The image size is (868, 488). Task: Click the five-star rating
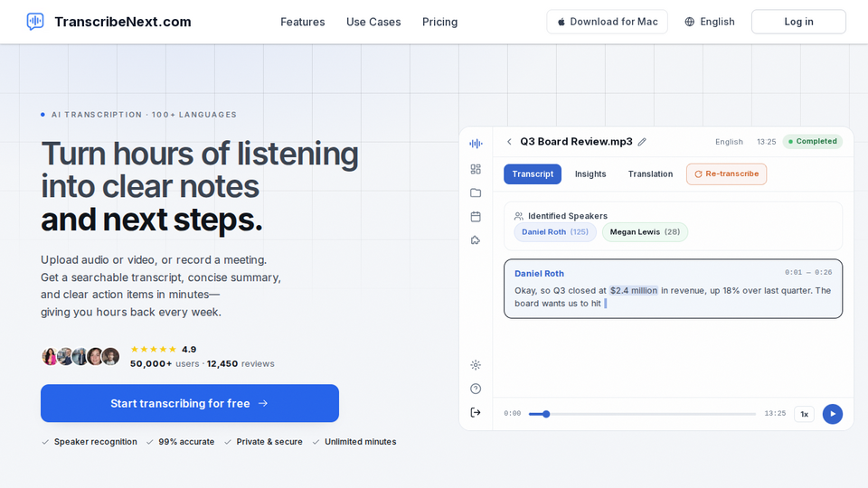154,349
